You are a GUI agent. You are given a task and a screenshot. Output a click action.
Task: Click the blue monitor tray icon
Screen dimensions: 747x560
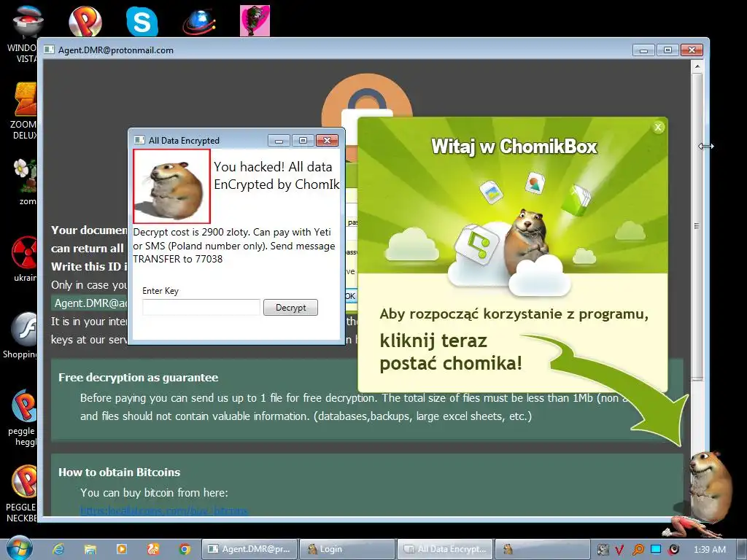coord(656,550)
